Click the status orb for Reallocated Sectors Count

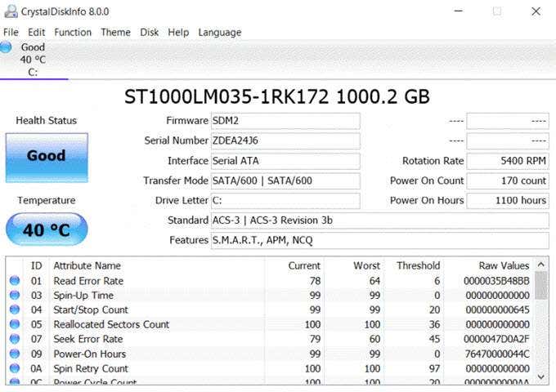tap(13, 325)
